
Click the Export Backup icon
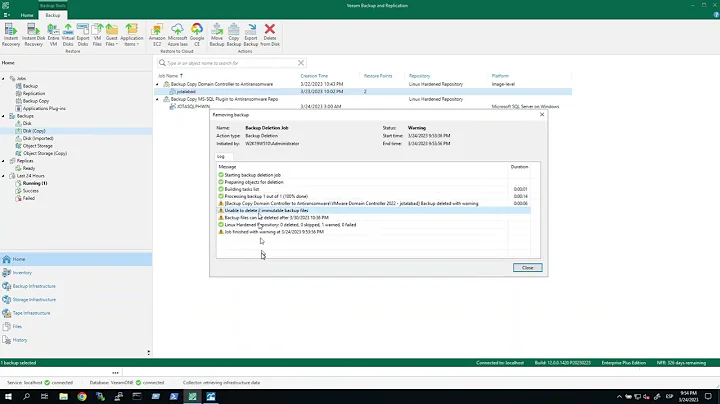pyautogui.click(x=251, y=35)
